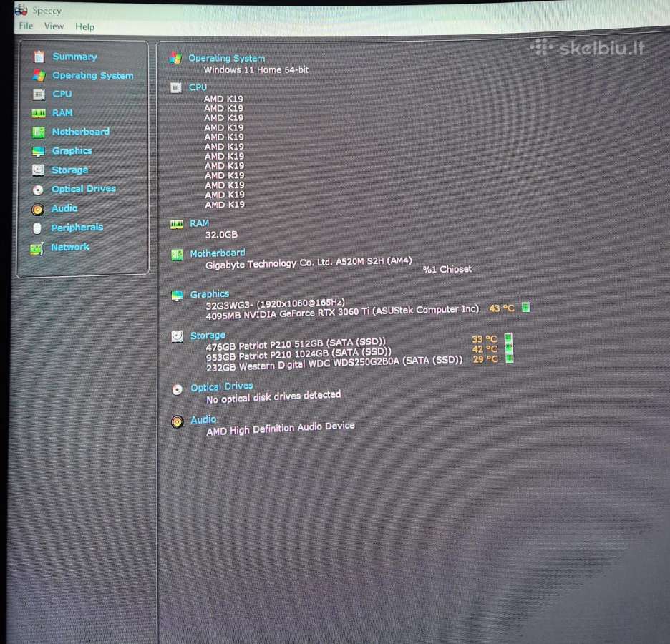Open Peripherals from the sidebar

click(77, 228)
